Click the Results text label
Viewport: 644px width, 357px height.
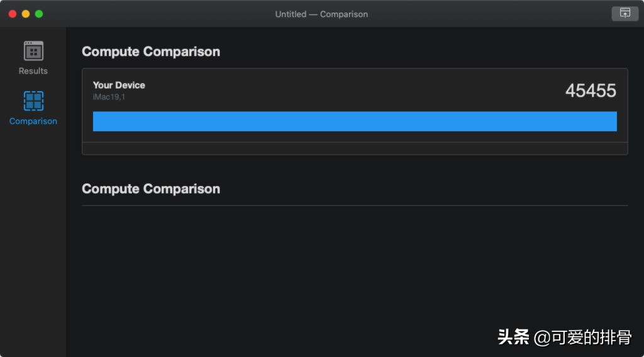pos(33,71)
